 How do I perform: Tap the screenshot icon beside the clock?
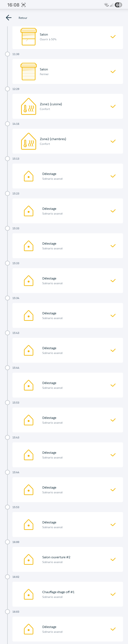[23, 5]
